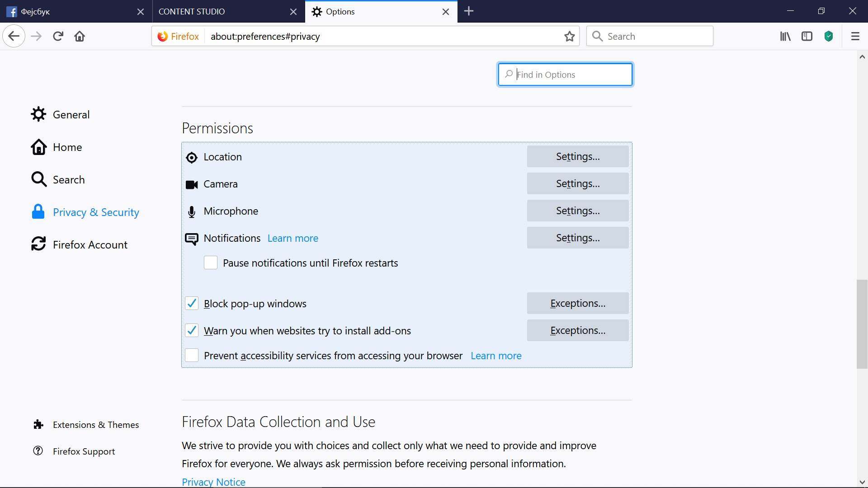
Task: Click the Home toolbar icon
Action: [x=80, y=36]
